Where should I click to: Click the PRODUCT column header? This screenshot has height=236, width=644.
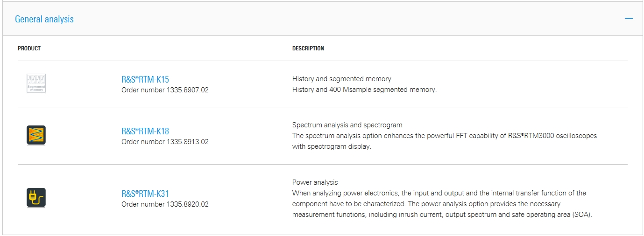pos(29,49)
